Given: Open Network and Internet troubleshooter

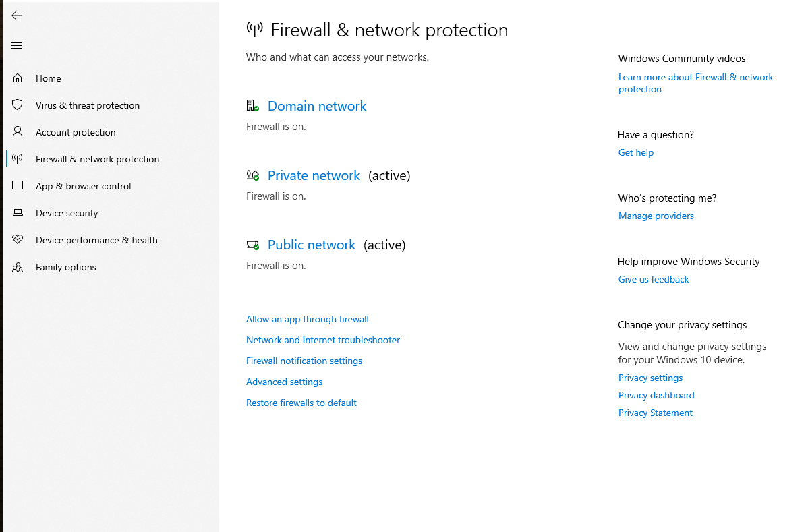Looking at the screenshot, I should point(322,340).
